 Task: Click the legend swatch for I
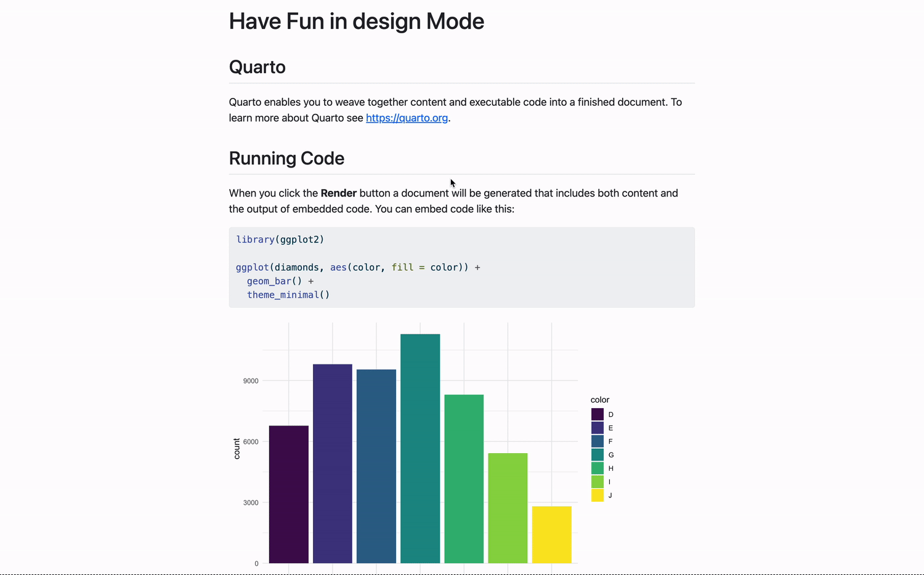pos(598,482)
